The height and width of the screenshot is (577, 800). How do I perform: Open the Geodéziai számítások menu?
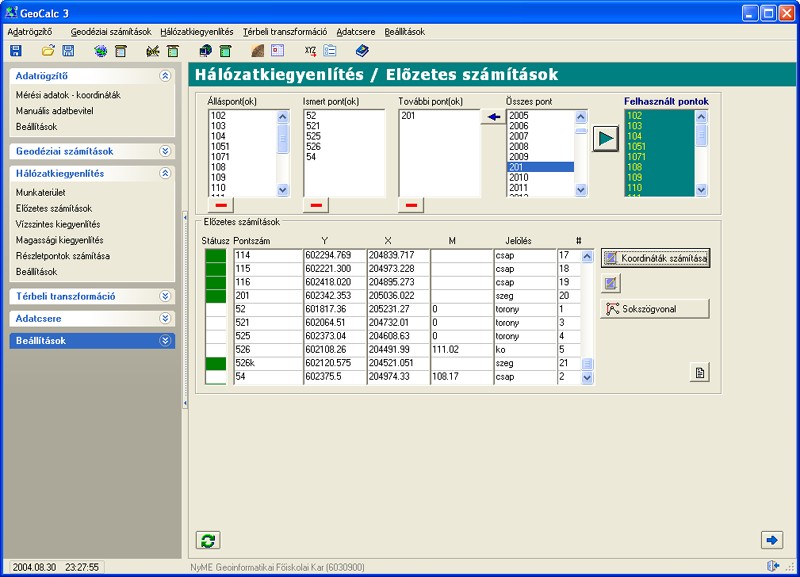[111, 32]
